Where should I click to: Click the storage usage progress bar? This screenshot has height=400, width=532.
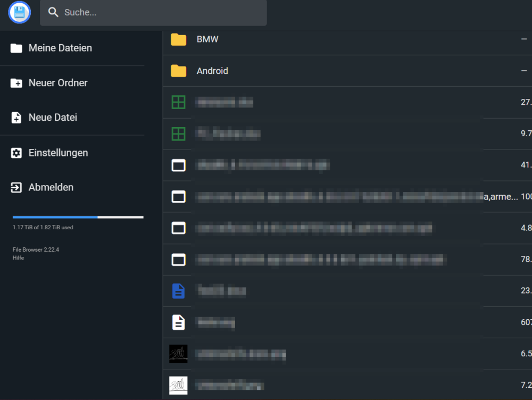(78, 217)
